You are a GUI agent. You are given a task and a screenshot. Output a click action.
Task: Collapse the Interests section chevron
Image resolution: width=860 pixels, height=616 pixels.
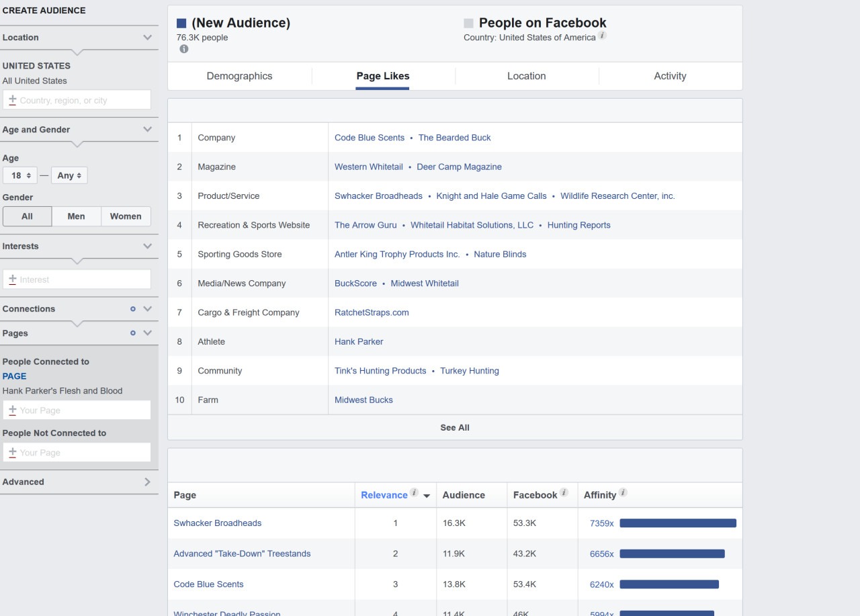tap(148, 247)
